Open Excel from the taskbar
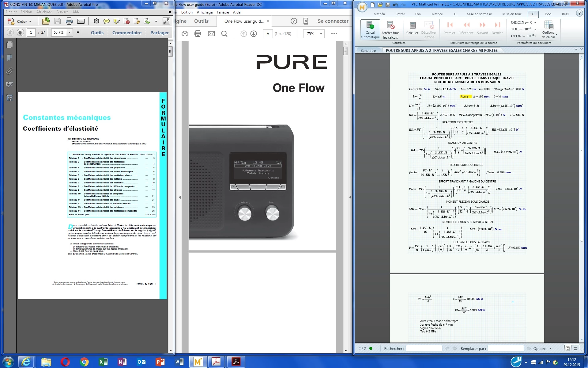The height and width of the screenshot is (368, 588). pyautogui.click(x=103, y=362)
